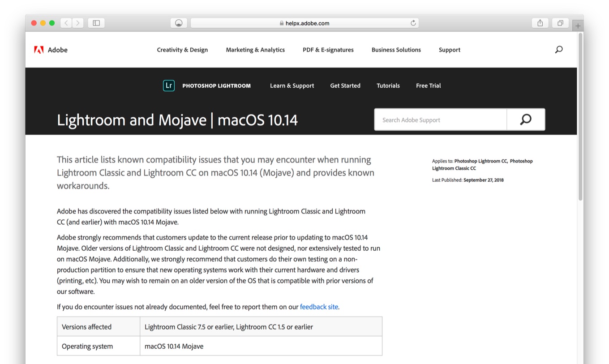Click 'Lightroom and Mojave | macOS 10.14' heading

(x=177, y=120)
